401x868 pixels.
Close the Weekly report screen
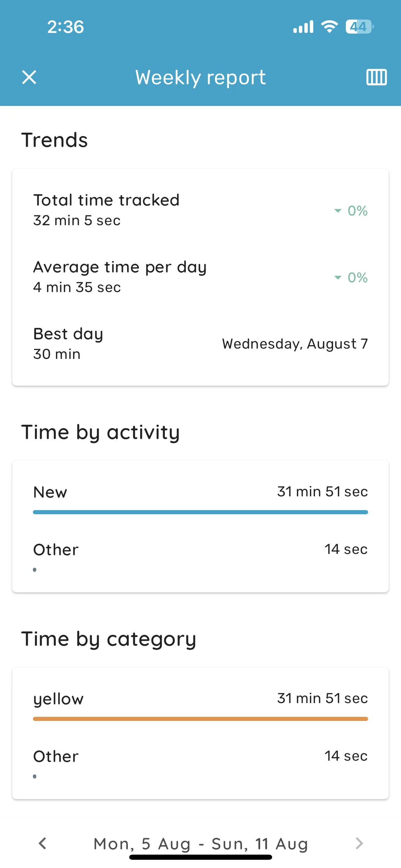click(29, 77)
